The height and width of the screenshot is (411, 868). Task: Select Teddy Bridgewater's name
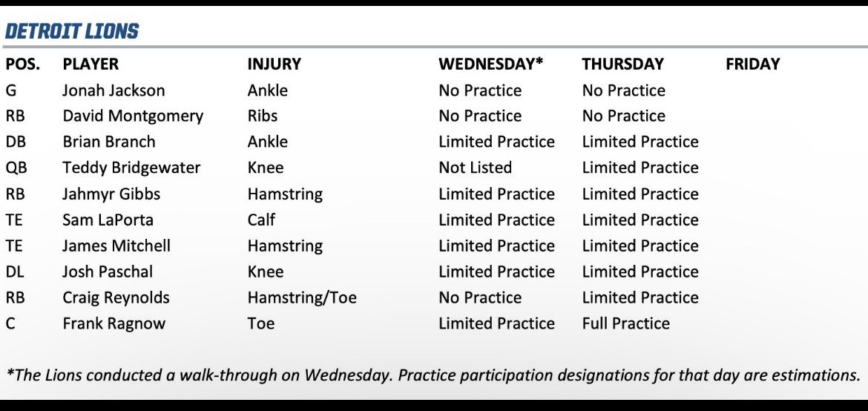point(131,168)
